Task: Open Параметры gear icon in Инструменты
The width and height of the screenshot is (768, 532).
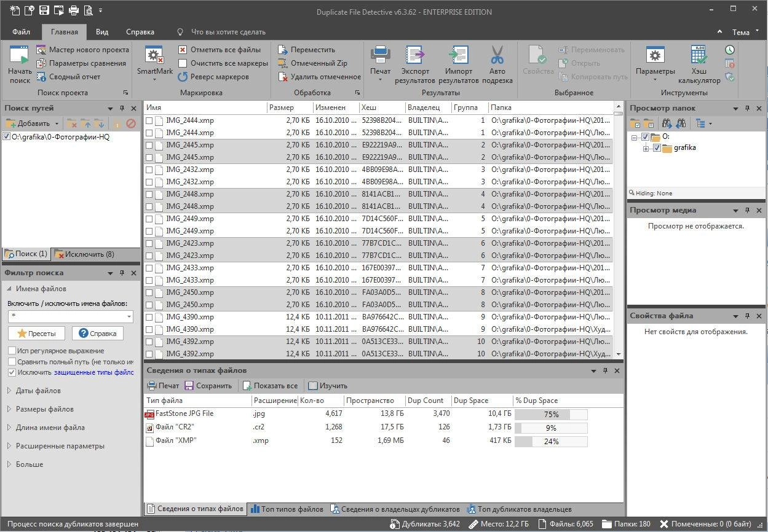Action: 655,55
